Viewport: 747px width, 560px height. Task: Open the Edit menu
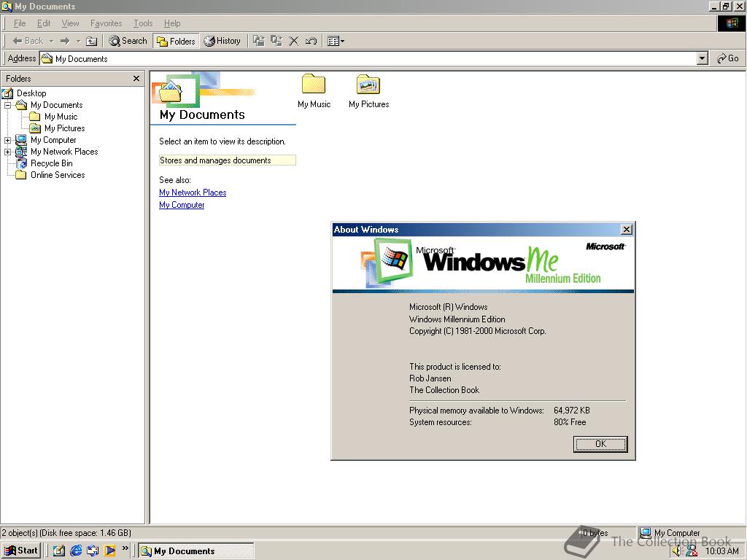pyautogui.click(x=44, y=23)
